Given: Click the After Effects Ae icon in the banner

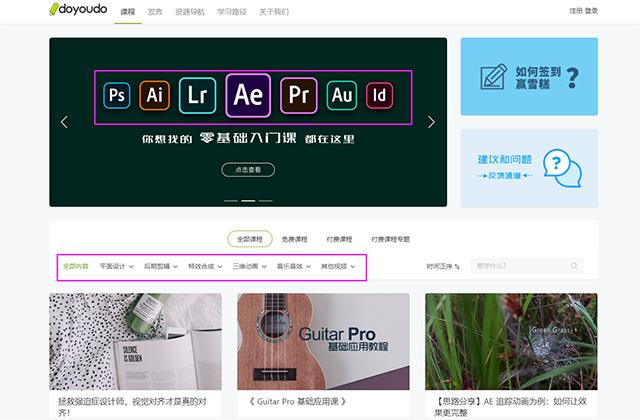Looking at the screenshot, I should pyautogui.click(x=248, y=95).
